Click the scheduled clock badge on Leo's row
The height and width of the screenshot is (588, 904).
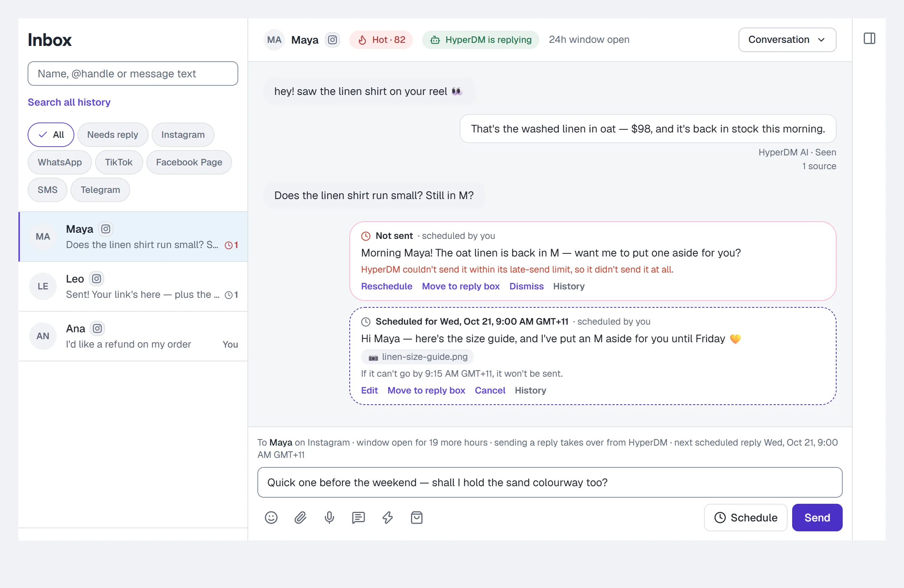tap(231, 295)
